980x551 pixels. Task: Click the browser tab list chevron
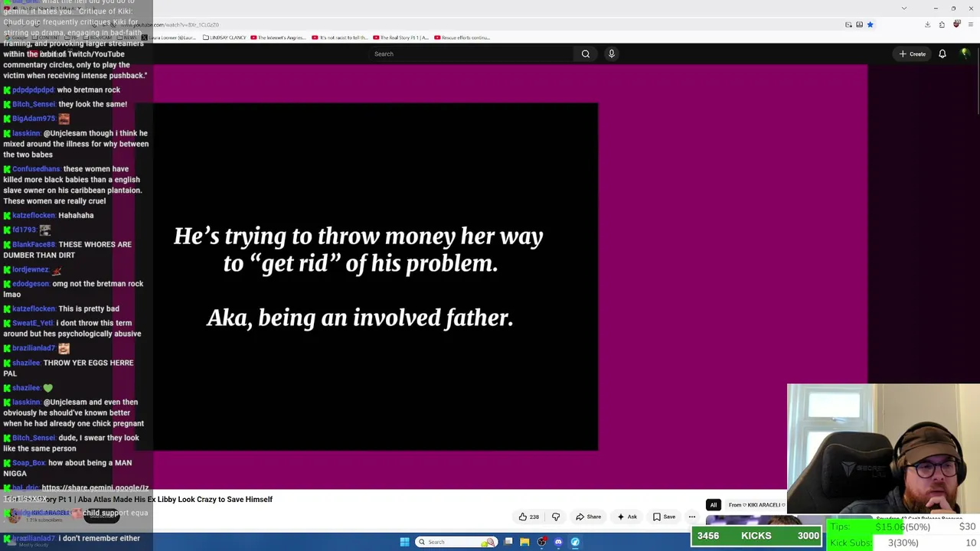tap(904, 8)
